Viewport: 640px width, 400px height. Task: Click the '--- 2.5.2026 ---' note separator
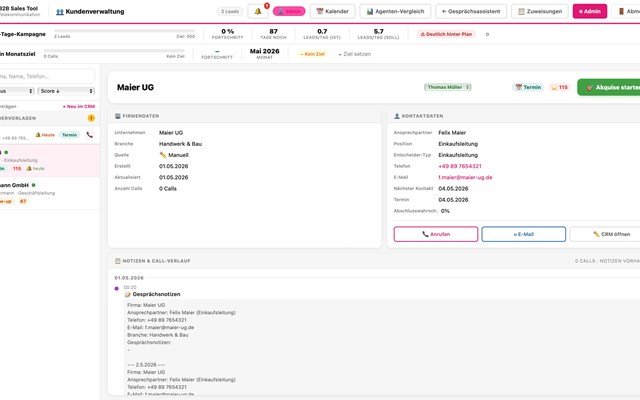click(x=146, y=365)
